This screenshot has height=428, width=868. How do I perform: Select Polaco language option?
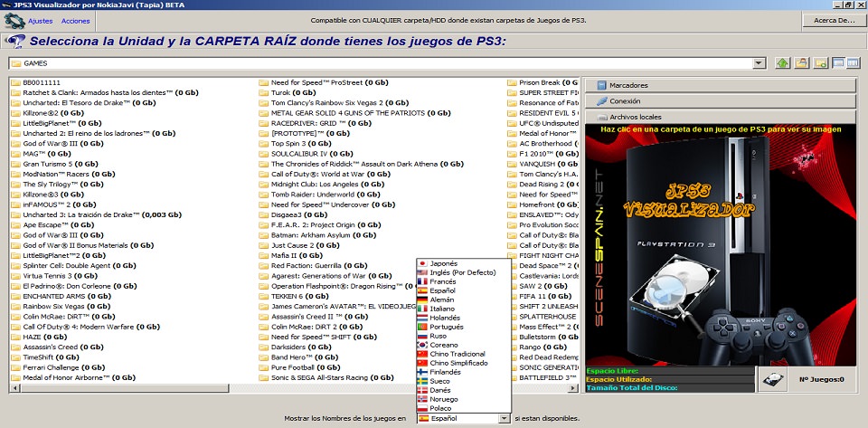(463, 408)
